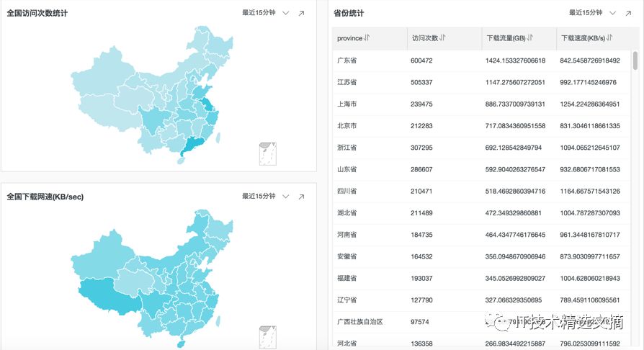Screen dimensions: 644x350
Task: Click the South China Sea inset on speed map
Action: point(268,336)
